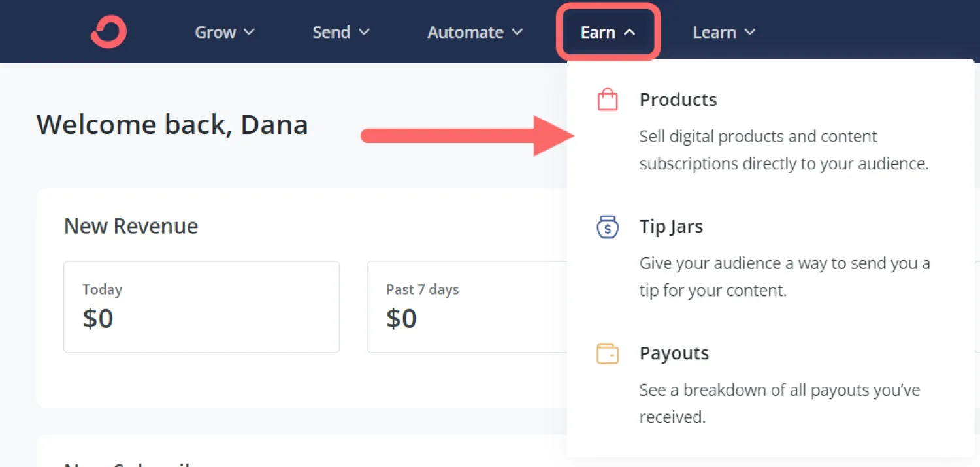Click the Today revenue card

point(201,307)
